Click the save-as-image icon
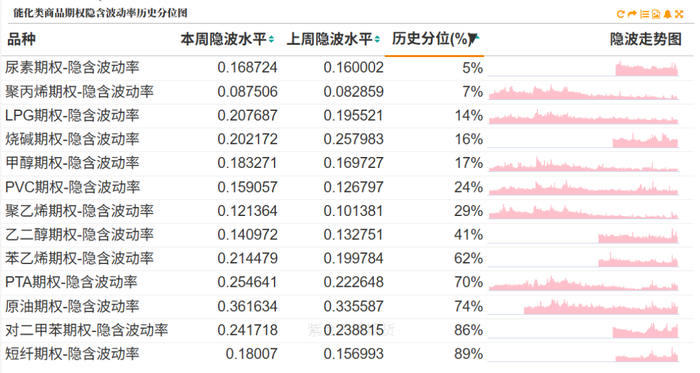The image size is (700, 373). (x=656, y=14)
